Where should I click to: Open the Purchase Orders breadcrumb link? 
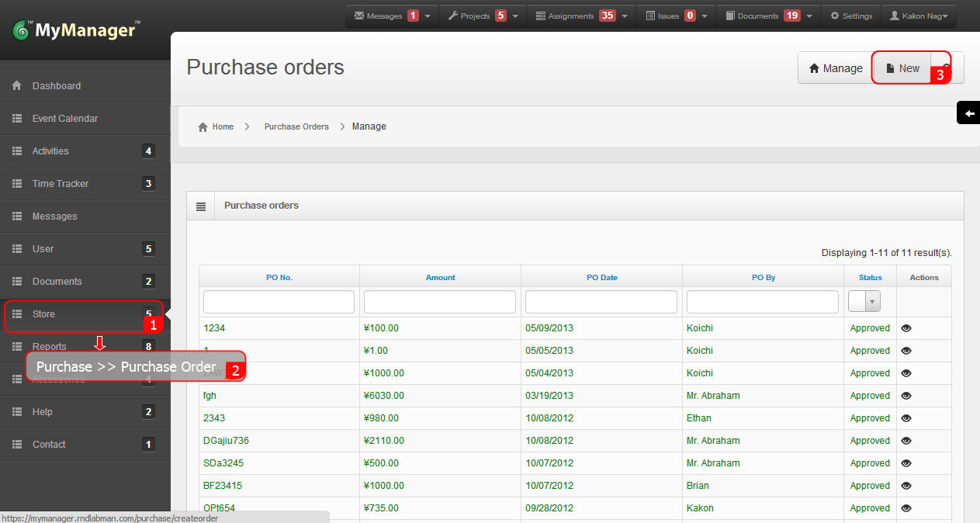[296, 126]
